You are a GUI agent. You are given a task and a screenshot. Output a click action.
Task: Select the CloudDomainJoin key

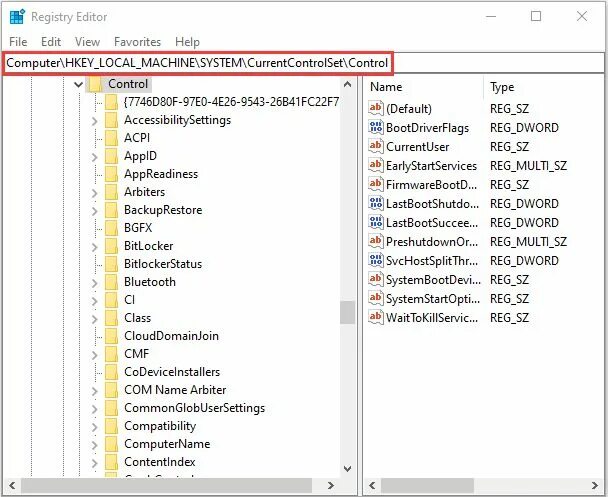[171, 336]
